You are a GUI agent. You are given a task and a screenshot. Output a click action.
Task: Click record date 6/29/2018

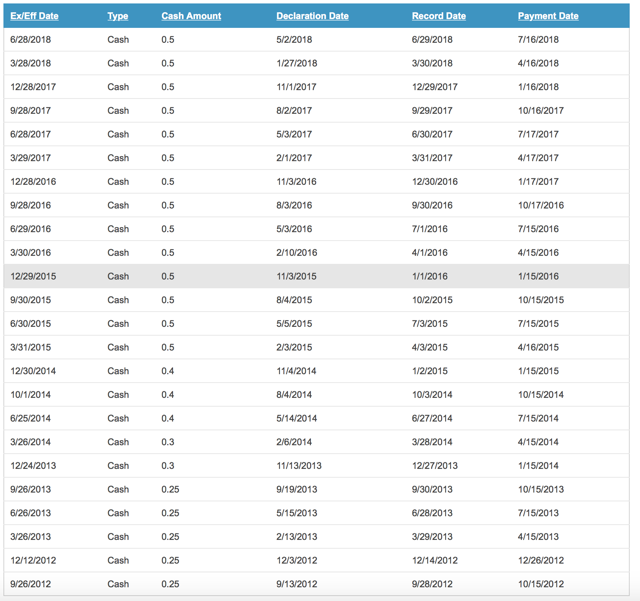coord(432,40)
